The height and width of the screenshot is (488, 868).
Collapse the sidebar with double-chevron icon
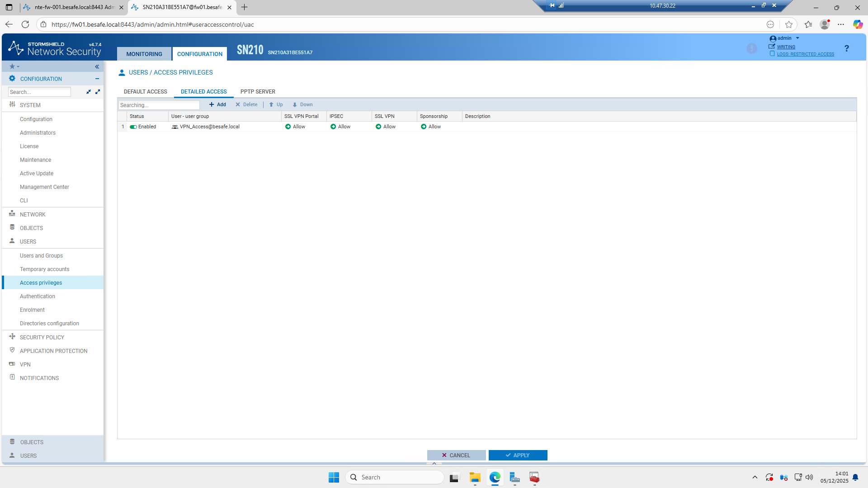click(x=97, y=66)
